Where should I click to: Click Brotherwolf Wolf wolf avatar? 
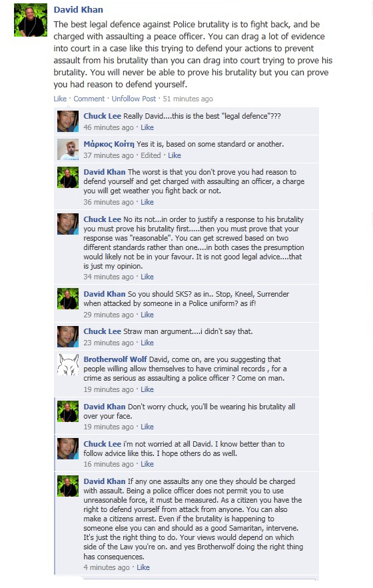(x=68, y=365)
